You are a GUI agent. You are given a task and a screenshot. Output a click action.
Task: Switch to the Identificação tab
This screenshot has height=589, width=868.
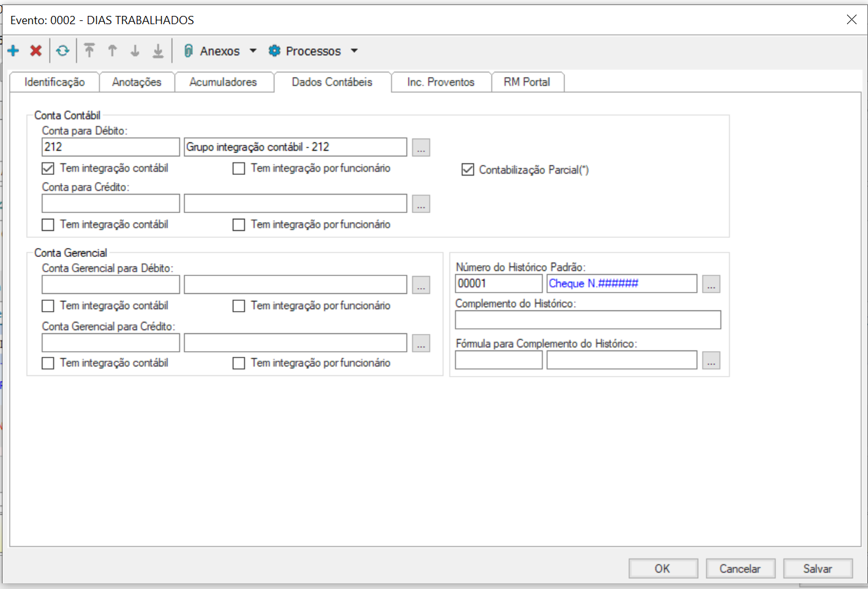pos(55,82)
